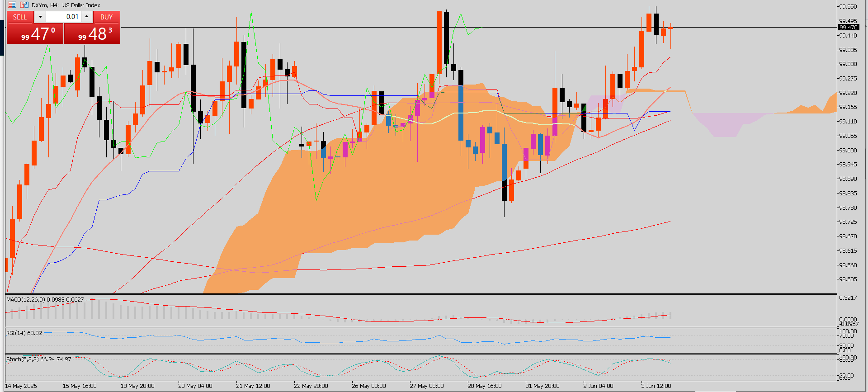
Task: Select the '15 May 16:00' time axis label
Action: pyautogui.click(x=80, y=386)
